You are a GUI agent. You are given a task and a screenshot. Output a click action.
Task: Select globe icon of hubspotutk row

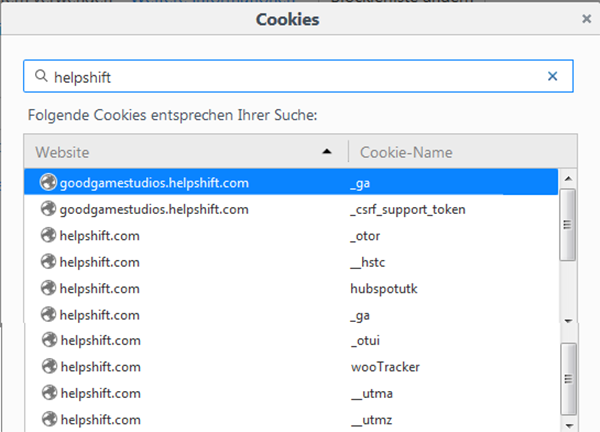pos(48,288)
